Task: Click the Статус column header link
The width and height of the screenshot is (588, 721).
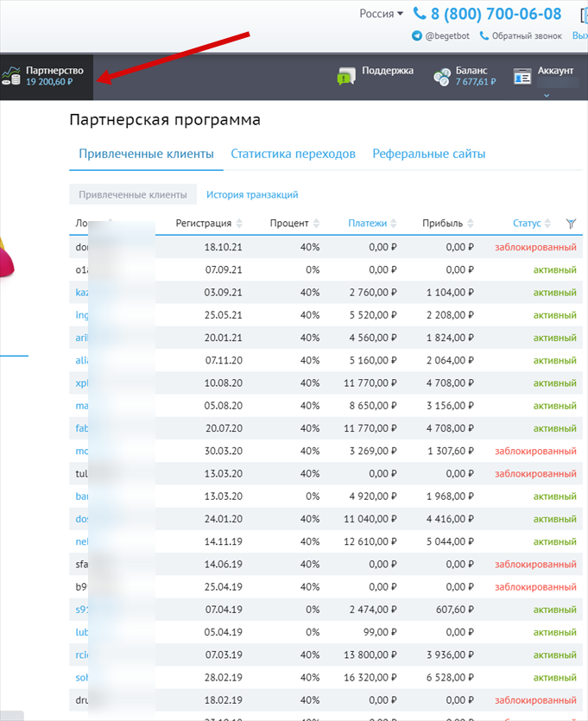Action: (527, 223)
